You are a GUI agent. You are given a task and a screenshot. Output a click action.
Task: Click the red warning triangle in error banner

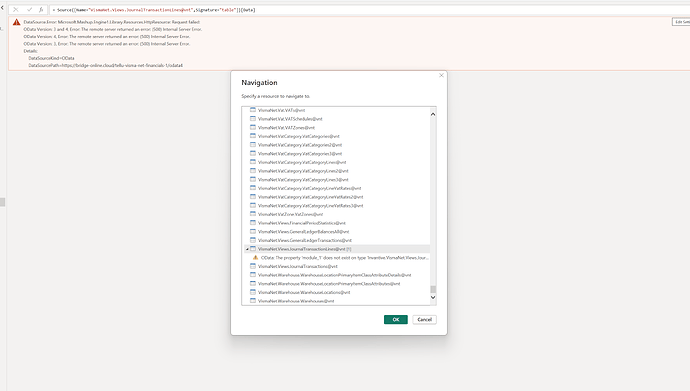(x=16, y=22)
